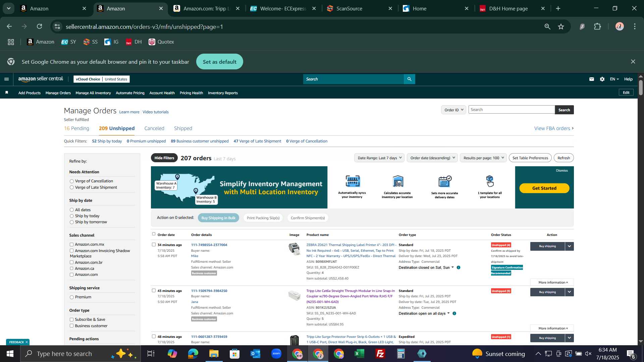Click the Hide Filters button
Image resolution: width=644 pixels, height=362 pixels.
[164, 158]
